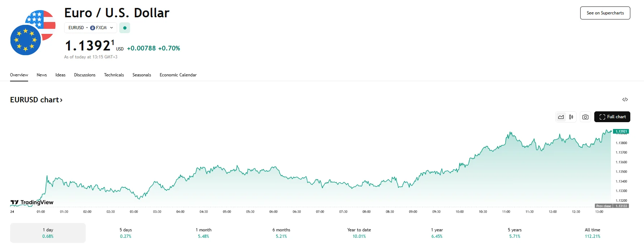The height and width of the screenshot is (249, 644).
Task: Click the green market status indicator
Action: click(125, 28)
